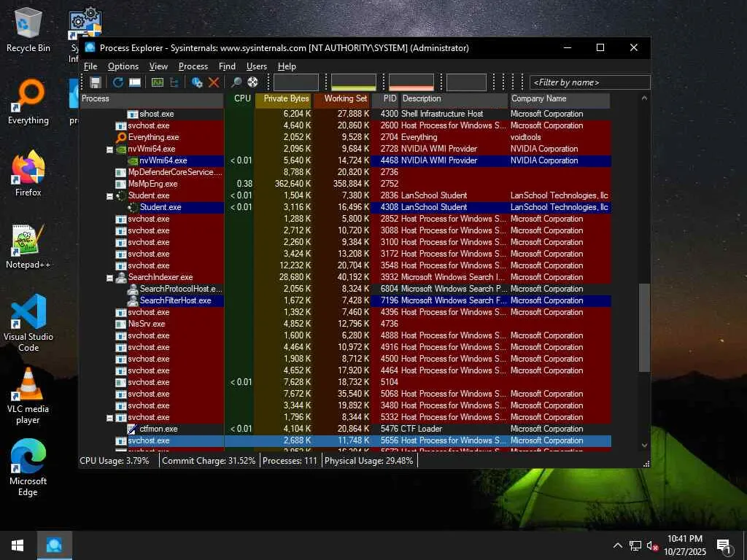This screenshot has height=560, width=747.
Task: Collapse the nvWmi64.exe parent tree node
Action: [x=109, y=149]
